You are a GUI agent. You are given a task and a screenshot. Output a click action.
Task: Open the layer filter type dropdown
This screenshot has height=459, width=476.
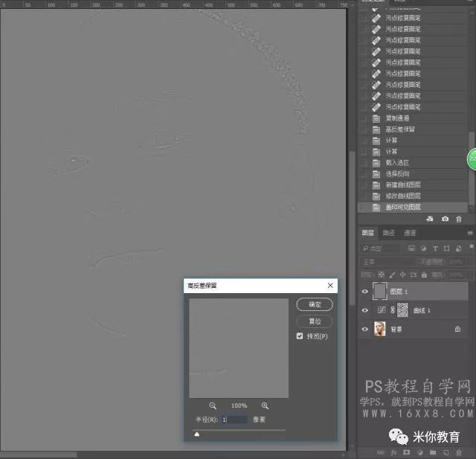pos(381,248)
